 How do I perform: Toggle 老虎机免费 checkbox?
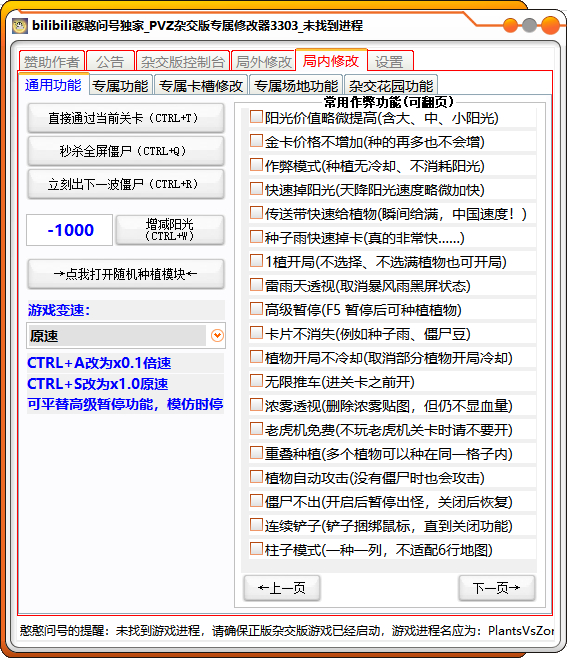256,428
